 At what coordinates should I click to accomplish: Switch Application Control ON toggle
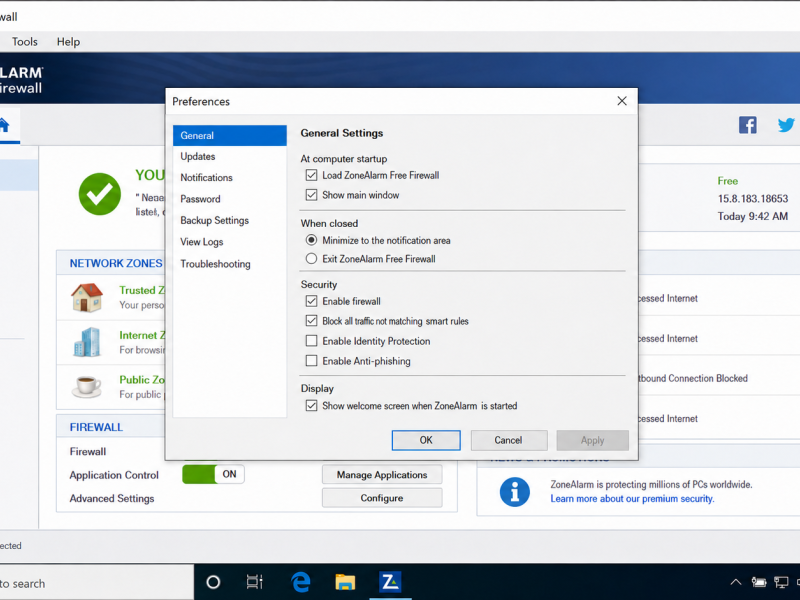[x=213, y=474]
